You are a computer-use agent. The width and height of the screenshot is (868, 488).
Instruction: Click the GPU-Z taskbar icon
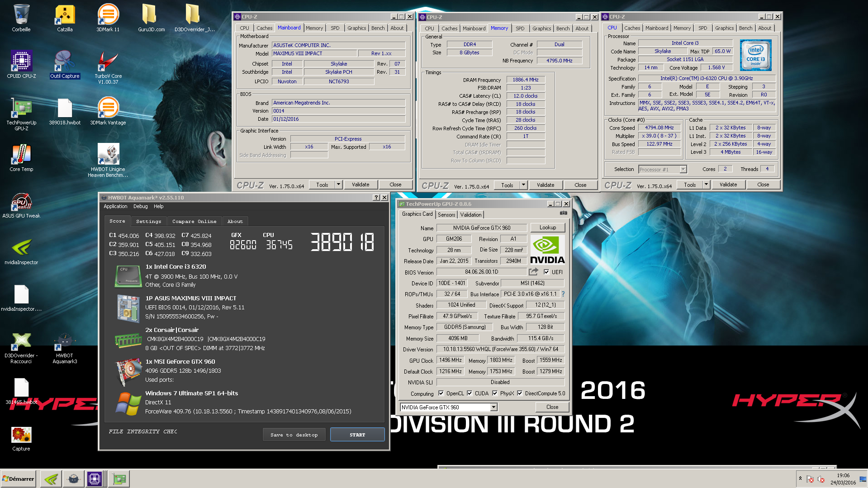point(119,479)
